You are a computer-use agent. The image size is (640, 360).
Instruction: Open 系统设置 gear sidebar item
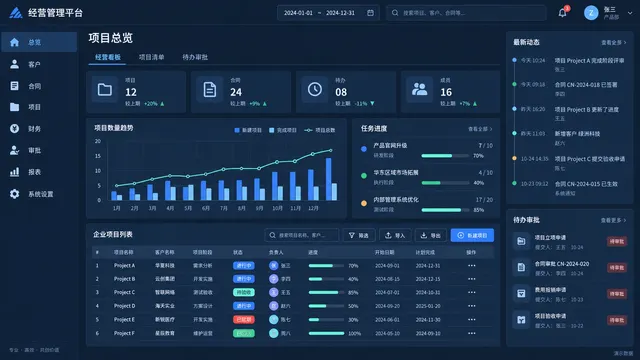pyautogui.click(x=39, y=194)
